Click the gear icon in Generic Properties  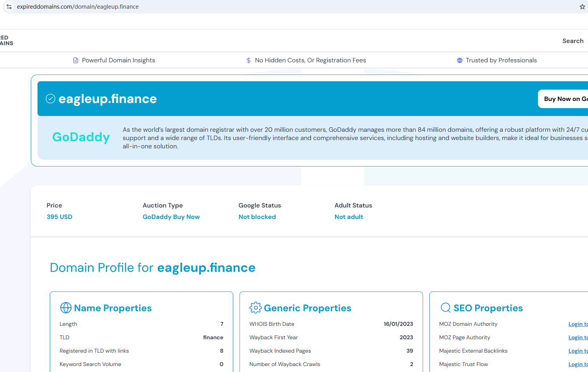click(x=255, y=308)
